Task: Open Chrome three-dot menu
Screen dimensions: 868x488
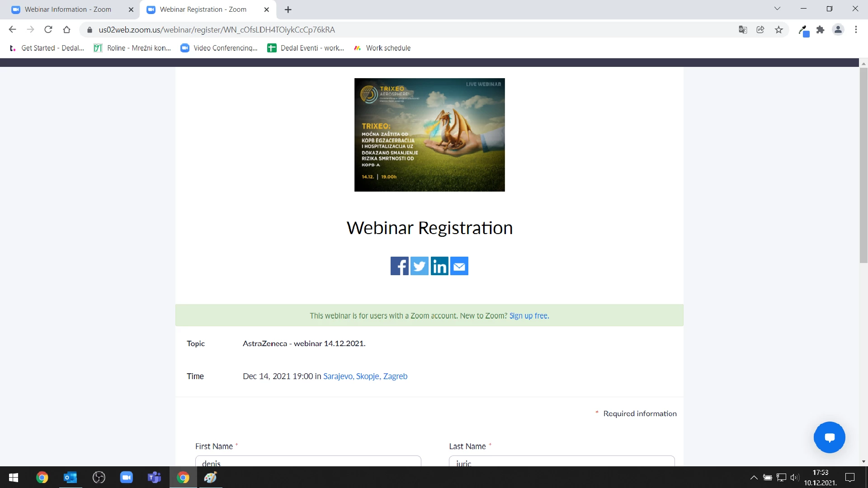Action: tap(856, 30)
